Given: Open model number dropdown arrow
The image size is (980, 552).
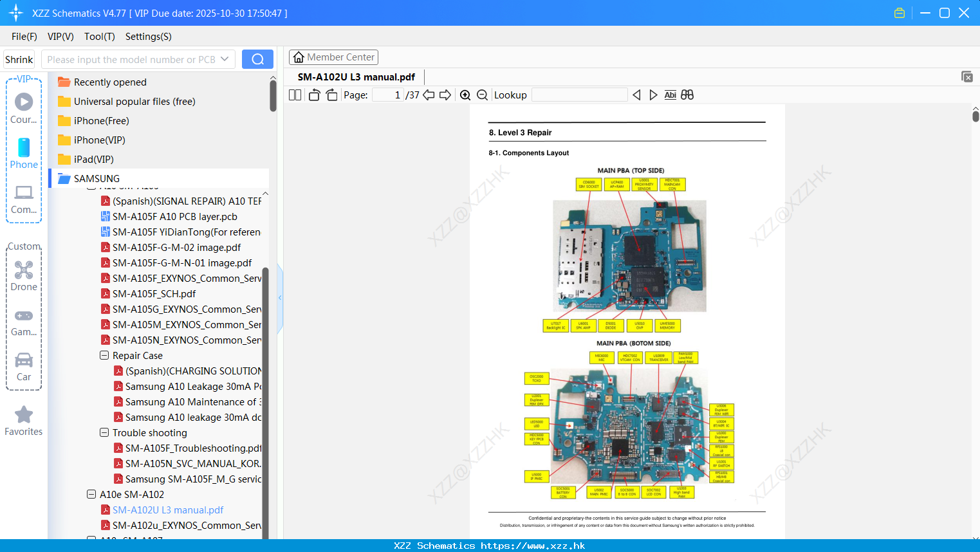Looking at the screenshot, I should [x=225, y=59].
